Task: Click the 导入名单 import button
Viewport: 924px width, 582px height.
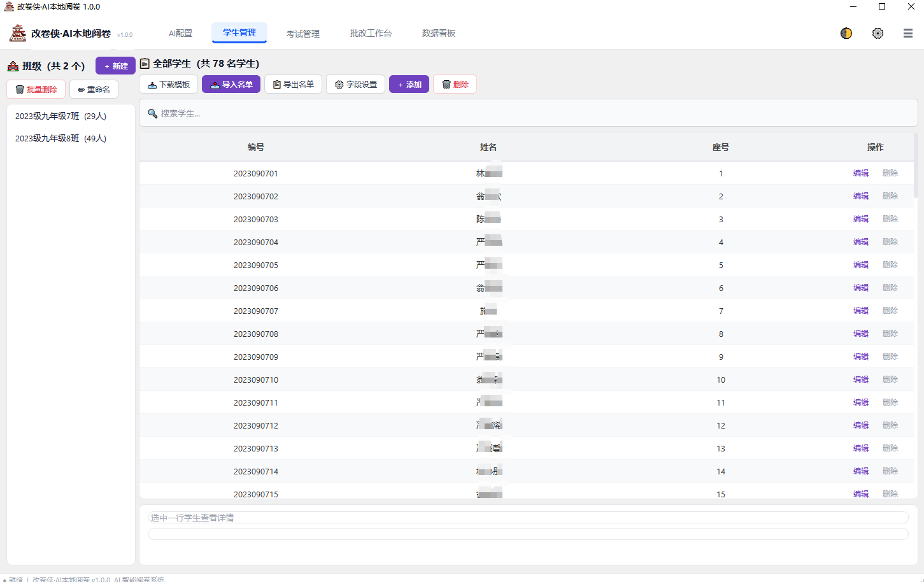Action: point(231,84)
